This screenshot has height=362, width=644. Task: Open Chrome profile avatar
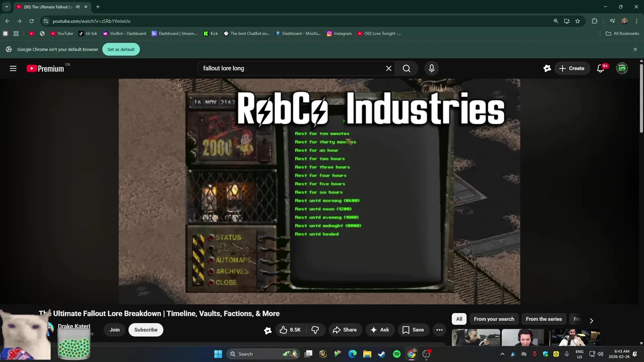coord(624,21)
